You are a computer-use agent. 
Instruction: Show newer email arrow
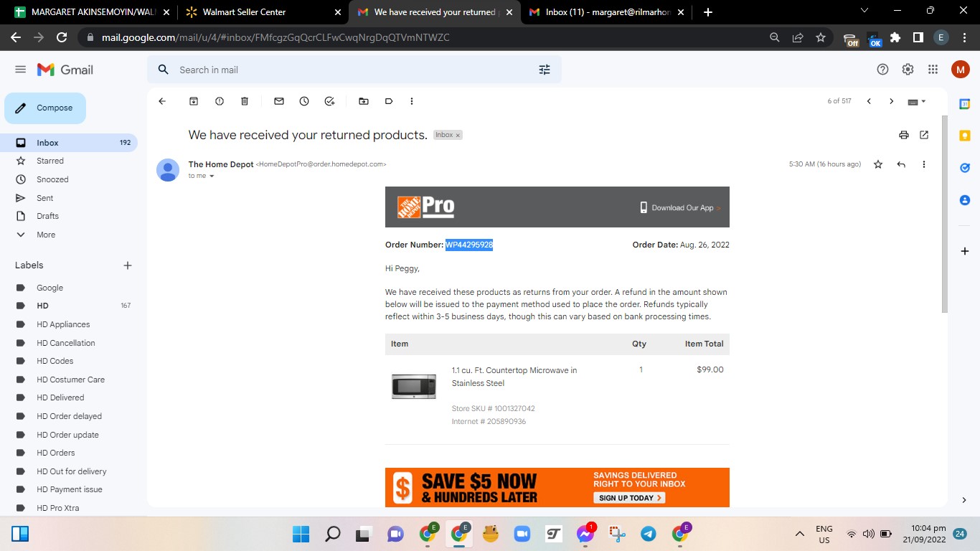(869, 101)
